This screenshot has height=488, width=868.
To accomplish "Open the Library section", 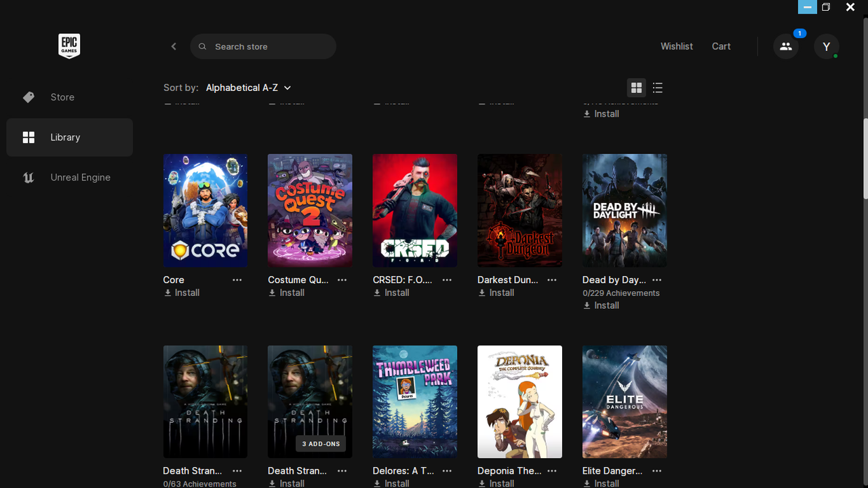I will click(x=70, y=137).
